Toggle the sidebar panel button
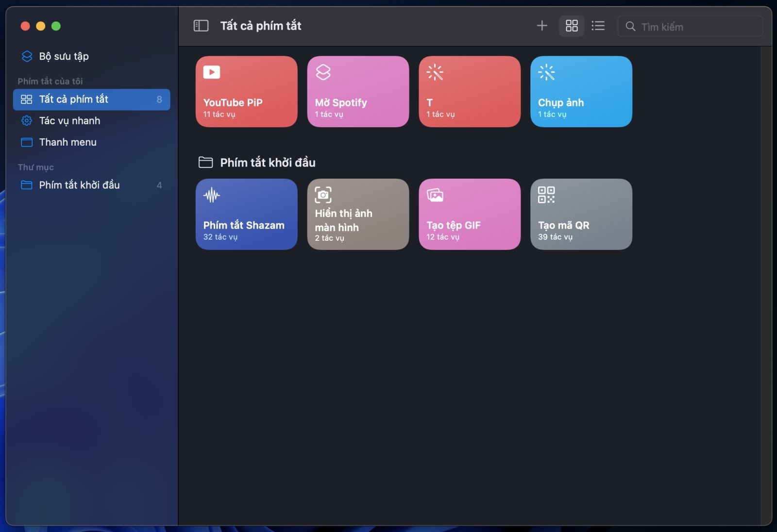 pos(201,26)
